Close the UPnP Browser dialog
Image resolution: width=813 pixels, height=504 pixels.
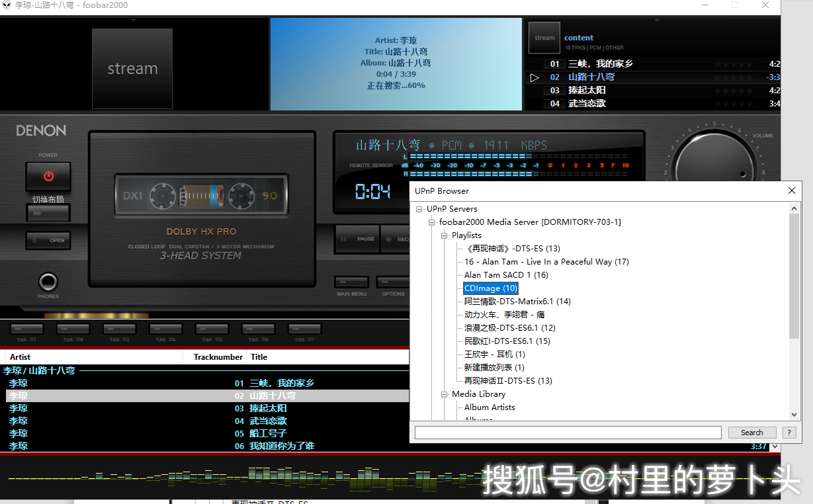point(792,190)
